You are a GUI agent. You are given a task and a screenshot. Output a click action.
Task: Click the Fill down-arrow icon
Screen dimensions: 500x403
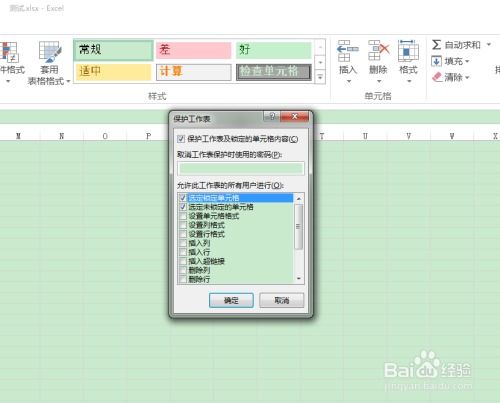click(x=436, y=61)
